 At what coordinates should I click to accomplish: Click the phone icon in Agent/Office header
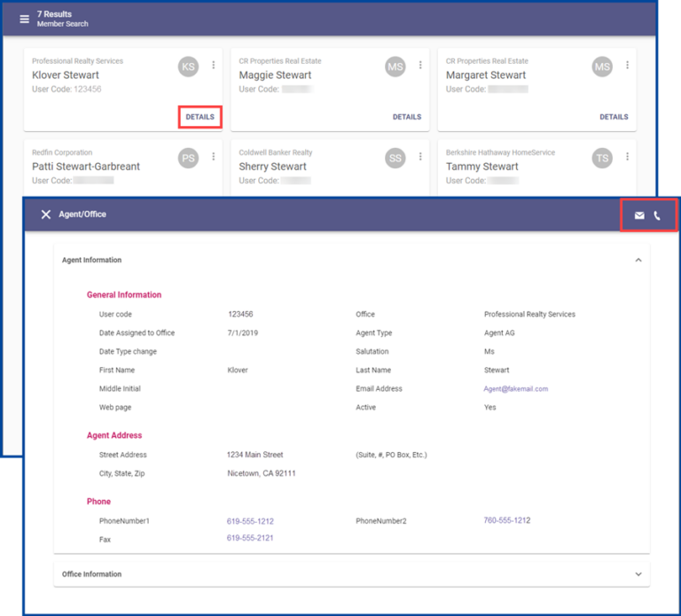click(658, 215)
